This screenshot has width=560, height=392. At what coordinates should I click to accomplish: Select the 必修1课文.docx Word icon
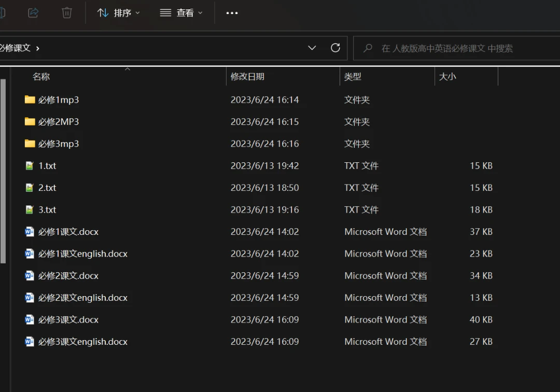[x=30, y=232]
